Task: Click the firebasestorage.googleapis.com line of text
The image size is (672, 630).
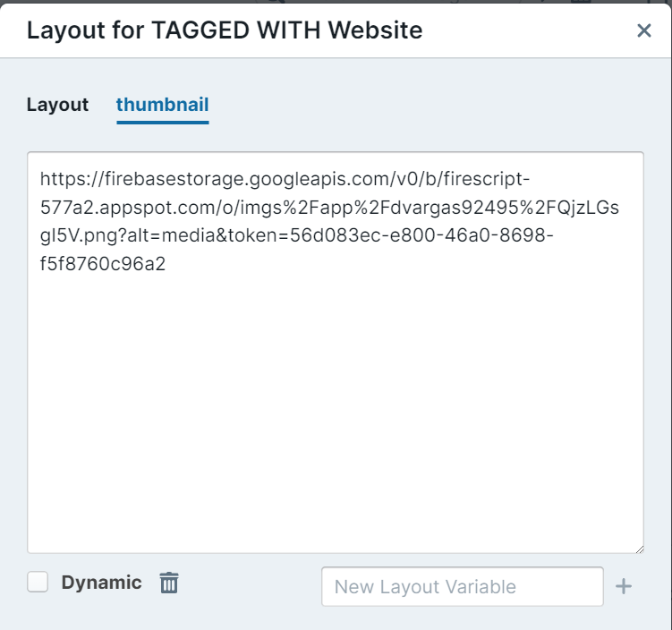Action: coord(285,179)
